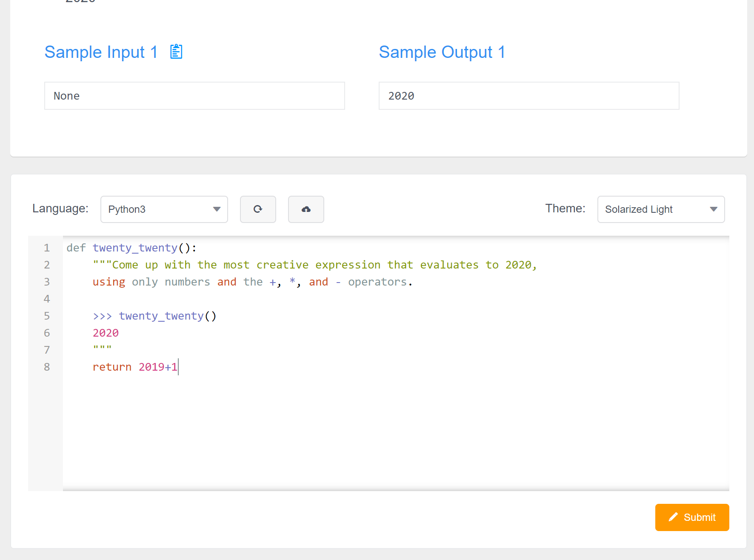
Task: Submit the solution with the Submit button
Action: click(692, 517)
